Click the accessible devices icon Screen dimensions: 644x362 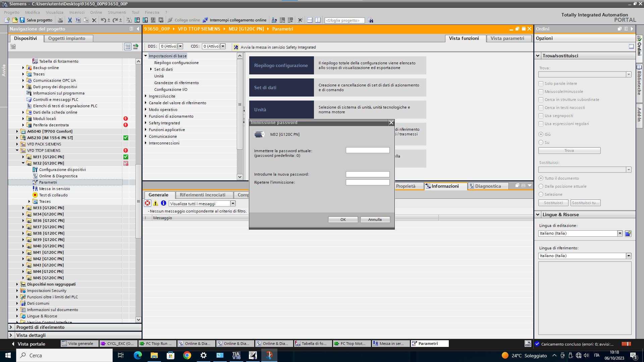tap(274, 20)
